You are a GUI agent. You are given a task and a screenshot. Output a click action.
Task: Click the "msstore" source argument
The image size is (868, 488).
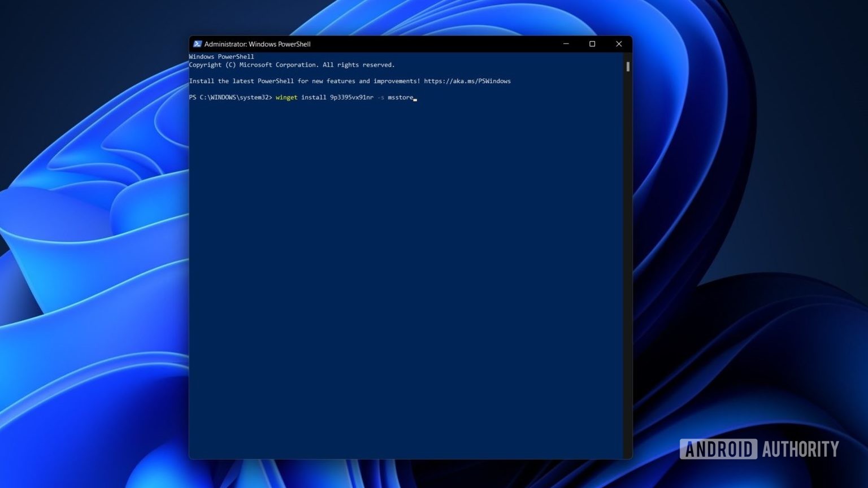(x=401, y=98)
